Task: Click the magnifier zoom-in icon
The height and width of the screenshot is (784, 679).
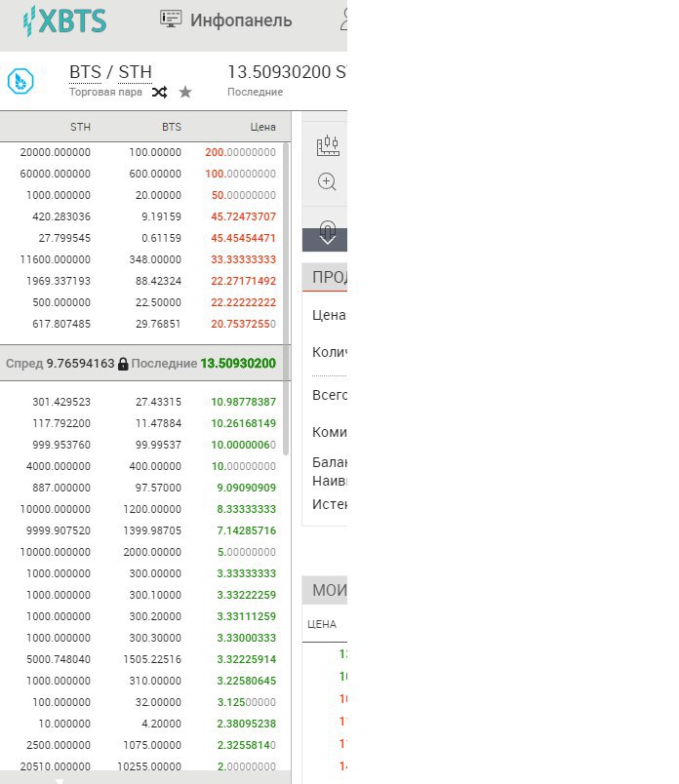Action: 327,181
